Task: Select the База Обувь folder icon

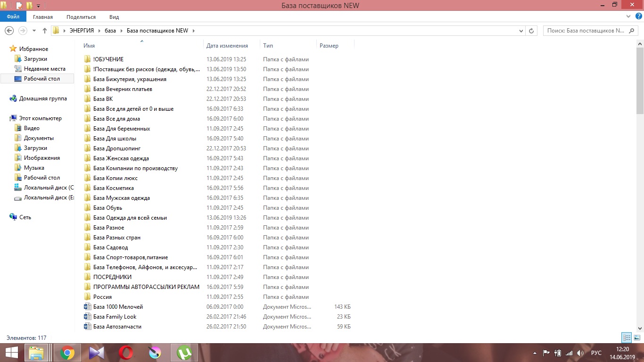Action: (x=87, y=207)
